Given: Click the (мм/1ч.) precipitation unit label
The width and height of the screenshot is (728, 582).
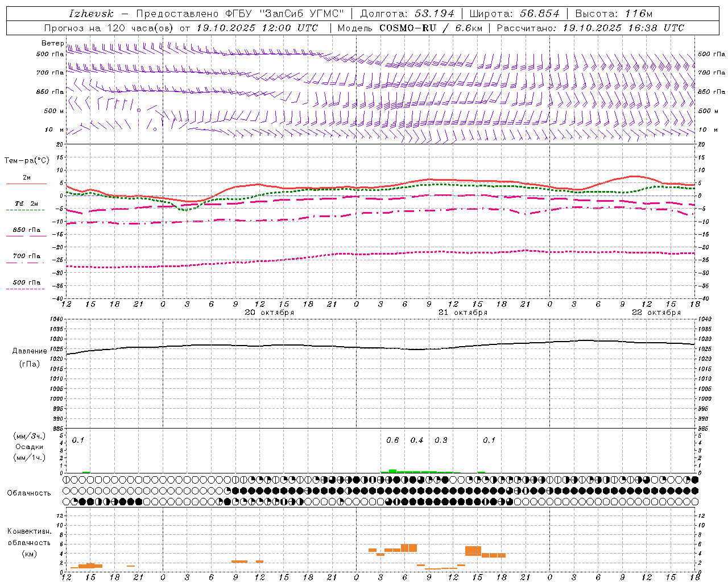Looking at the screenshot, I should (30, 458).
